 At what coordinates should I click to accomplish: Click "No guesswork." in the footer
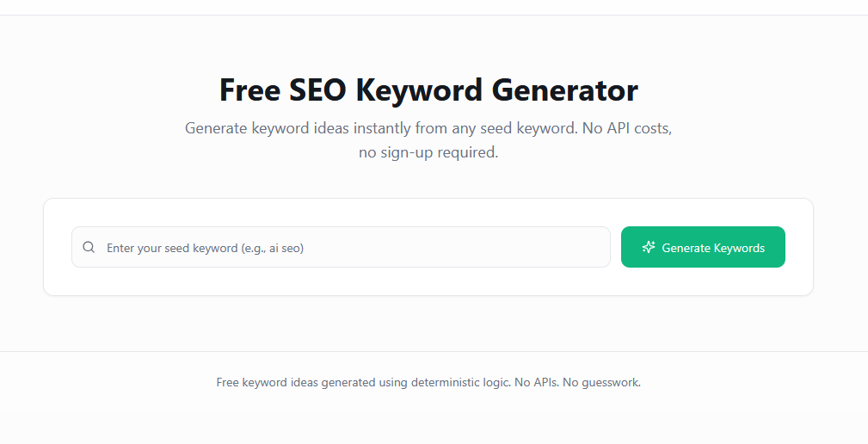coord(601,382)
